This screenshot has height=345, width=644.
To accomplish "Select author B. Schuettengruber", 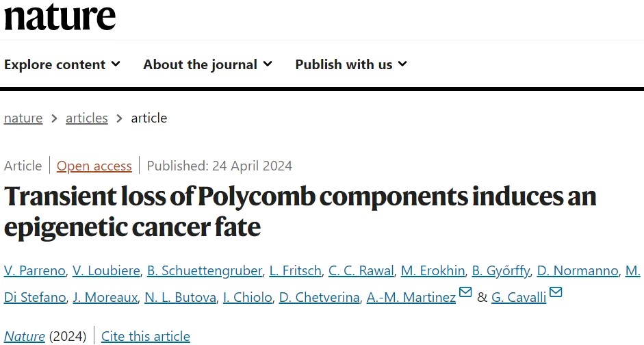I will click(205, 270).
